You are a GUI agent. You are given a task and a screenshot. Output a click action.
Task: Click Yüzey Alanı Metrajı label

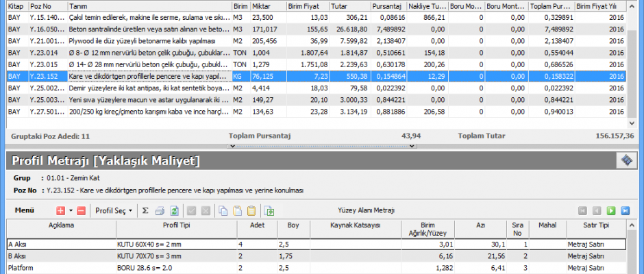click(367, 210)
